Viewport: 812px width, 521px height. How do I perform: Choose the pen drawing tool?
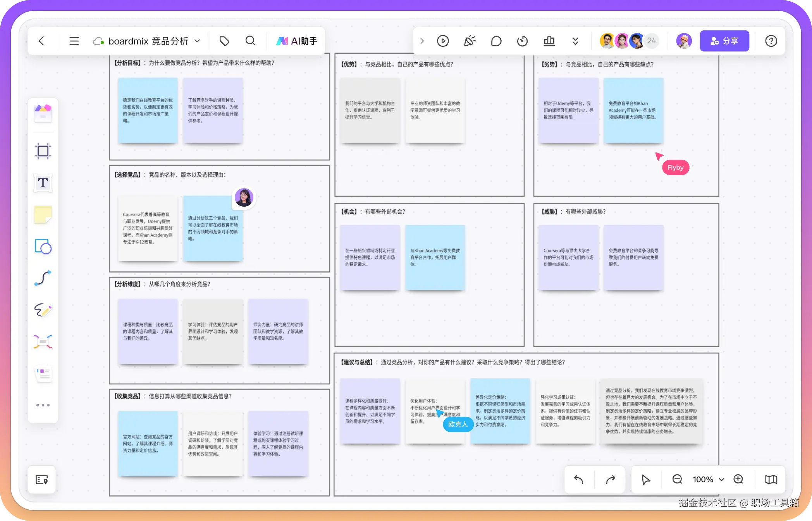tap(43, 310)
